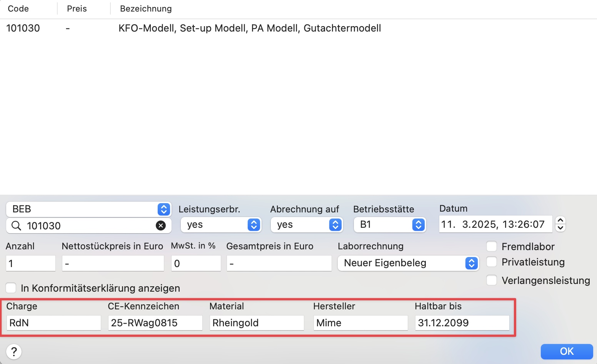Tick the Fremdlabor checkbox

tap(492, 246)
